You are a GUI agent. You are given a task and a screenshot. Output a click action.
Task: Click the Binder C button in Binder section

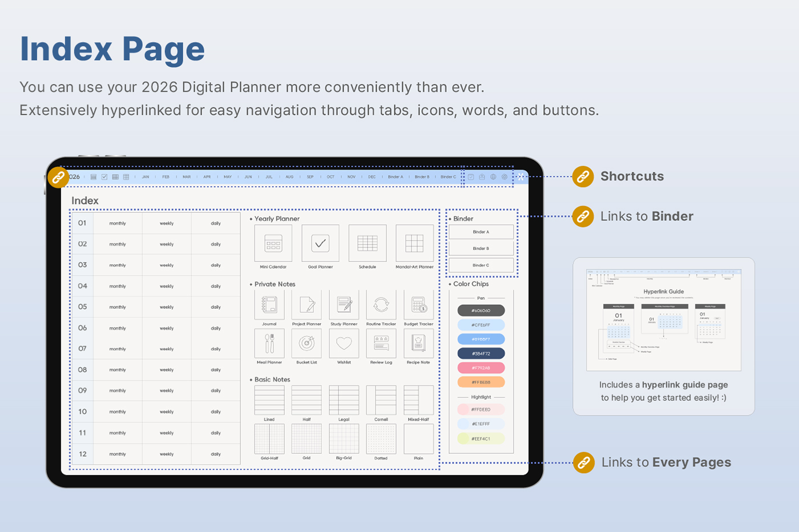tap(481, 265)
